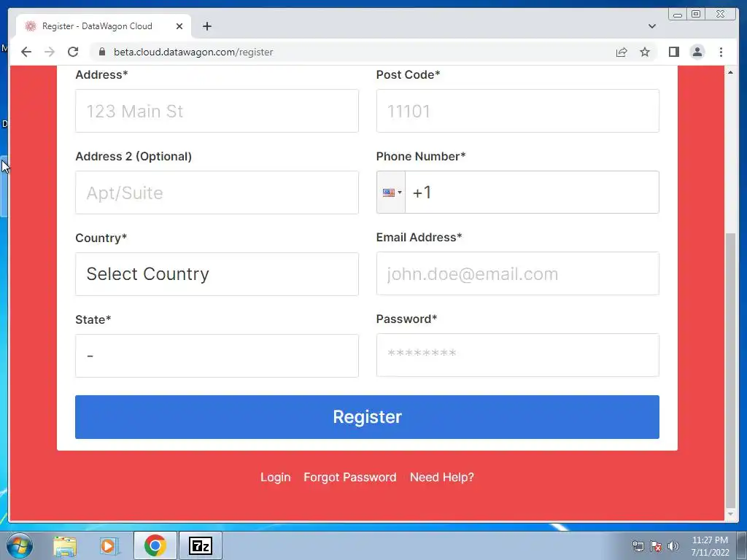
Task: Expand the tab search chevron
Action: pos(652,26)
